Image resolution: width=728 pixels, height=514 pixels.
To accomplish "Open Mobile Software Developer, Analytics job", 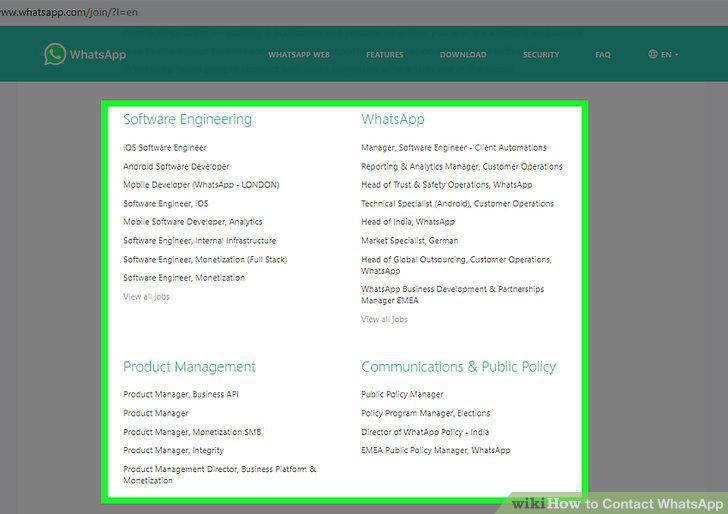I will coord(192,222).
